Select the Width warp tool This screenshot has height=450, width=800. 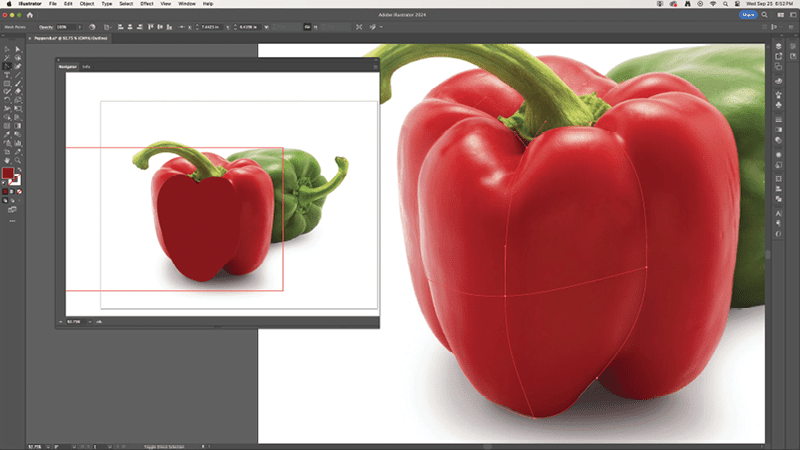click(7, 109)
